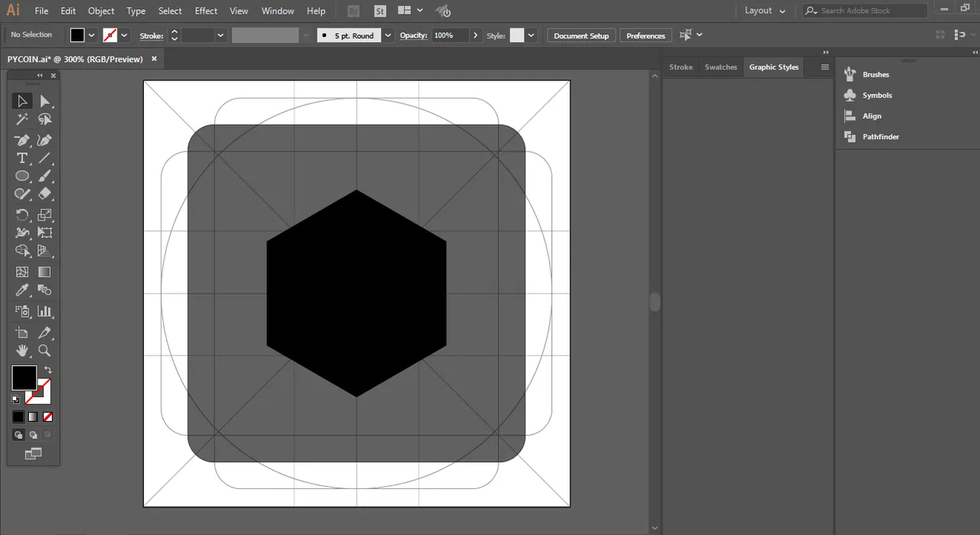Open the Effect menu

pos(206,11)
